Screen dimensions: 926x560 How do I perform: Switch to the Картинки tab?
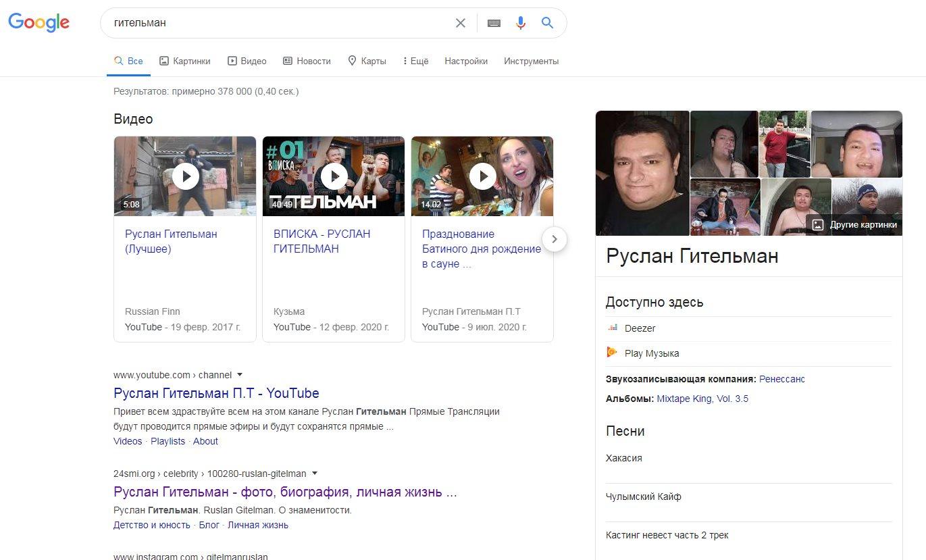point(185,61)
